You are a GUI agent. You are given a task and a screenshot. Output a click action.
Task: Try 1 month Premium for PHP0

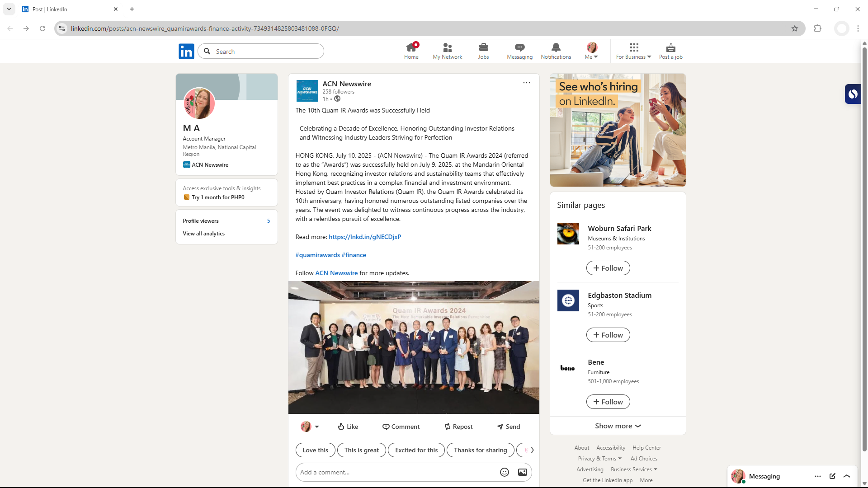pyautogui.click(x=218, y=197)
